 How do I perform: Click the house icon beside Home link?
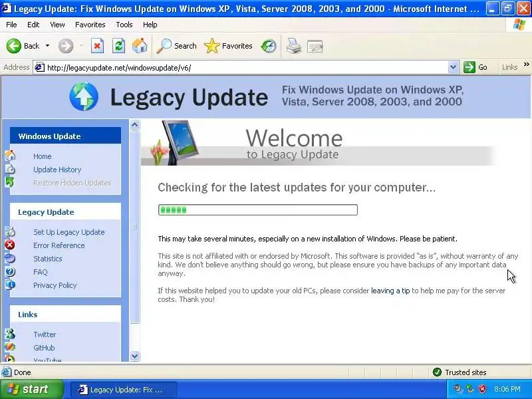click(10, 156)
